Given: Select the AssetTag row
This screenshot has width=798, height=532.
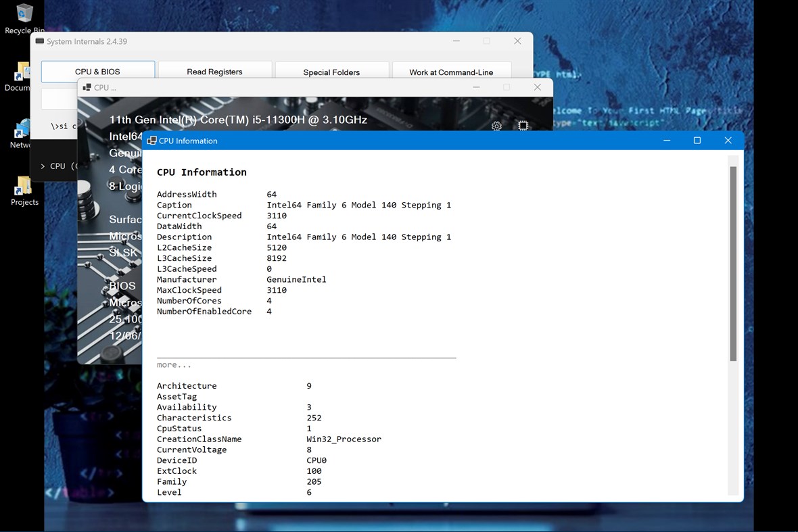Looking at the screenshot, I should (x=177, y=397).
